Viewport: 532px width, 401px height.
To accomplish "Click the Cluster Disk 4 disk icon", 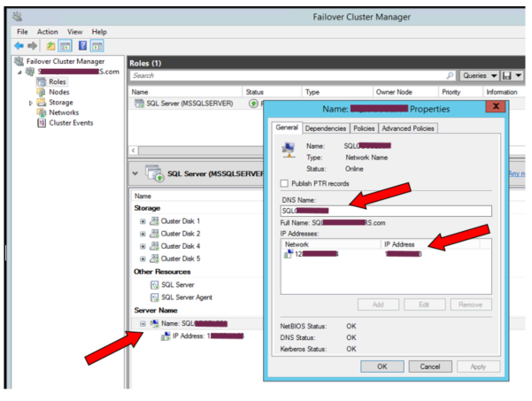I will (154, 246).
